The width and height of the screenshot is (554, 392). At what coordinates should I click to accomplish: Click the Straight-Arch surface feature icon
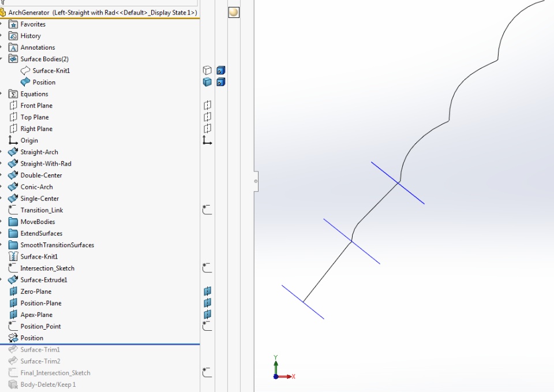tap(13, 152)
